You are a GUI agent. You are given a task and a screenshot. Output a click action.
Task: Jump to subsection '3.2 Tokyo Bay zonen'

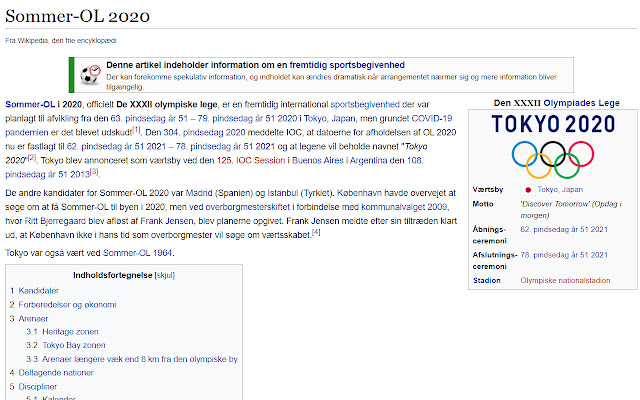(66, 345)
